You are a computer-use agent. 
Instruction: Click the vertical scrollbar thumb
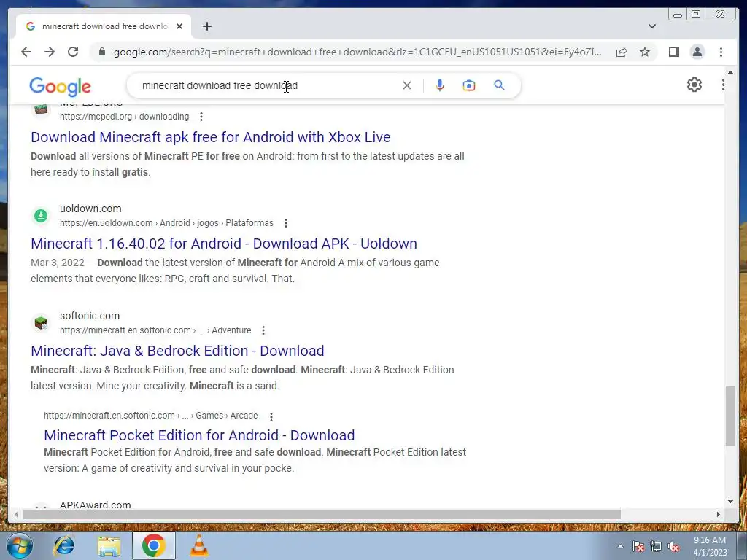[x=730, y=416]
